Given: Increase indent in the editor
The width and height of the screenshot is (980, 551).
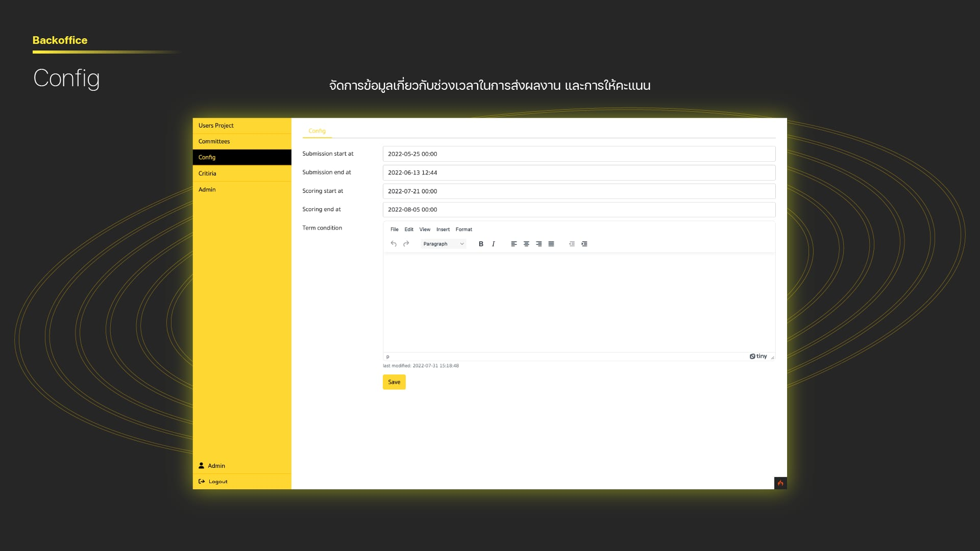Looking at the screenshot, I should (x=584, y=244).
